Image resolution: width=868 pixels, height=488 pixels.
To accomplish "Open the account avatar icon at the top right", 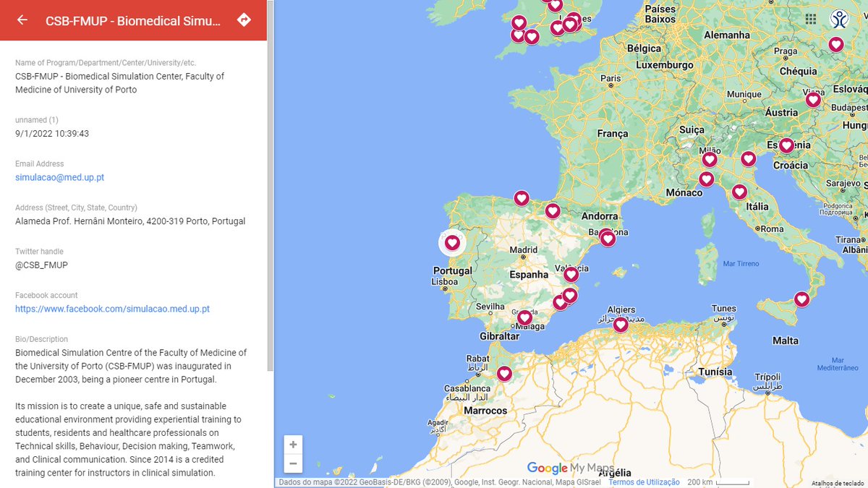I will click(x=840, y=19).
